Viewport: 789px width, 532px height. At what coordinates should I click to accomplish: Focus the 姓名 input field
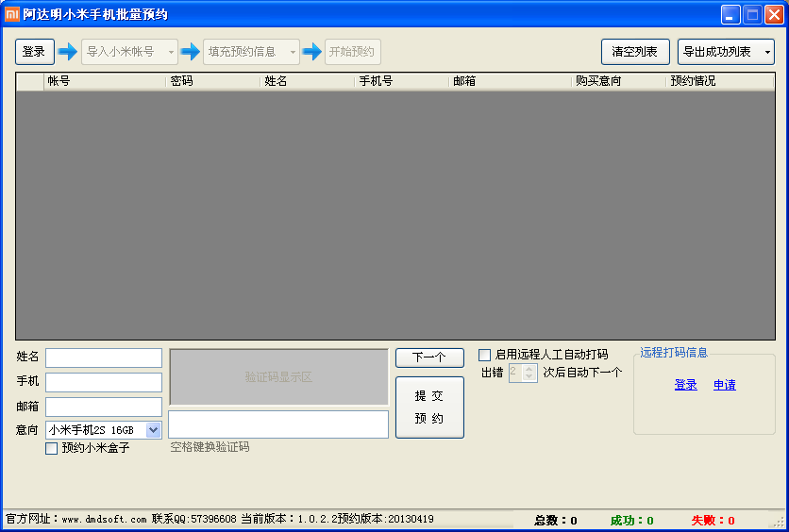104,358
